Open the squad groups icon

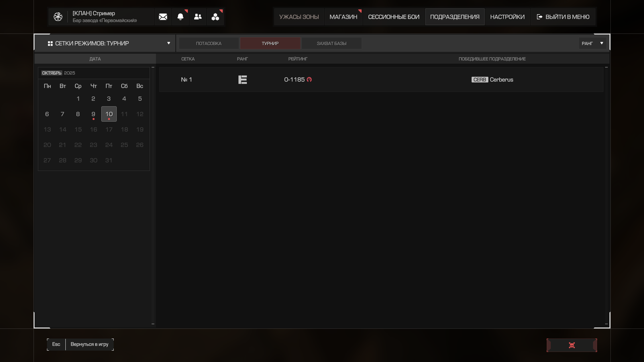[215, 17]
